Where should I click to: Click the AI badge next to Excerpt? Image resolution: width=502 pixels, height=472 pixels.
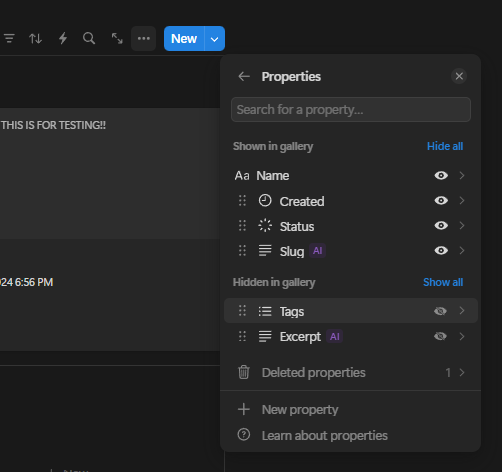335,336
